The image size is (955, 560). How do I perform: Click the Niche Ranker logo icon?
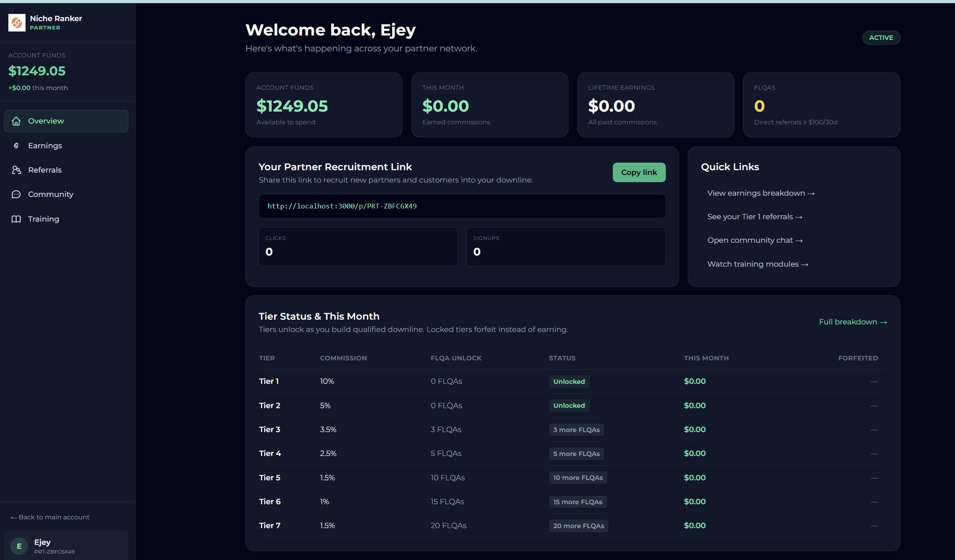click(x=16, y=23)
